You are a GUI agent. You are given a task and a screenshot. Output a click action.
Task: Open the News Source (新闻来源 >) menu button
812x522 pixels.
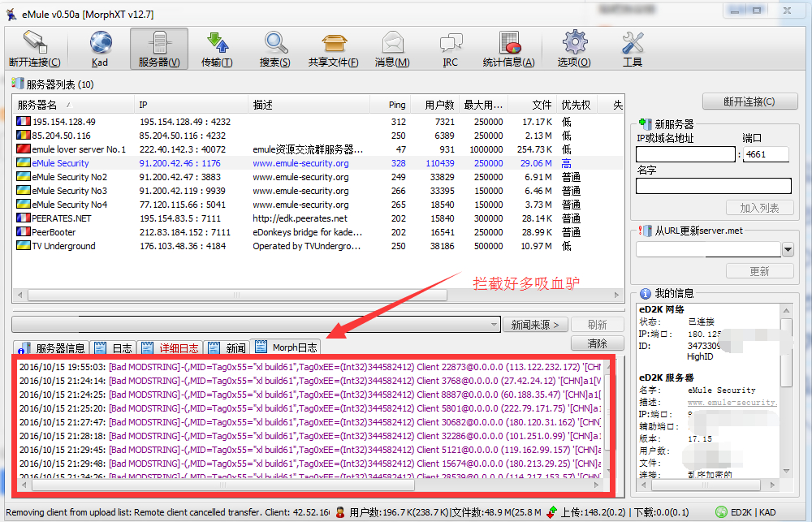pyautogui.click(x=535, y=325)
